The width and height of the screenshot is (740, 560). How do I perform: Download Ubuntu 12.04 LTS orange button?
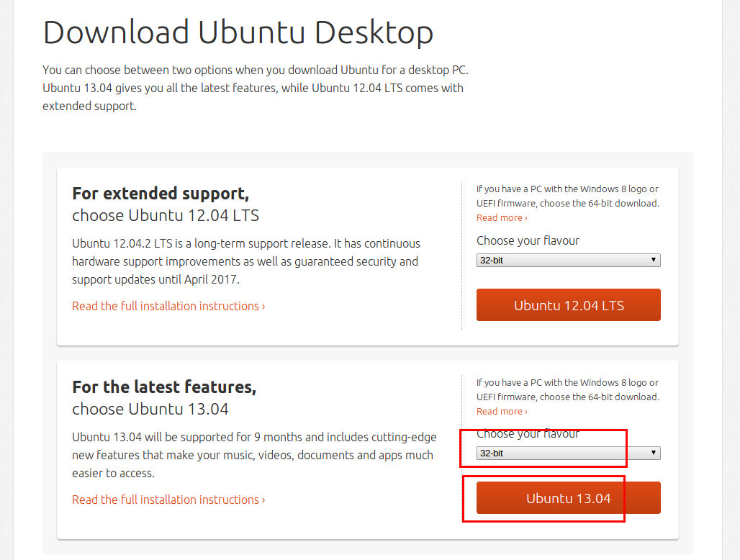coord(568,305)
